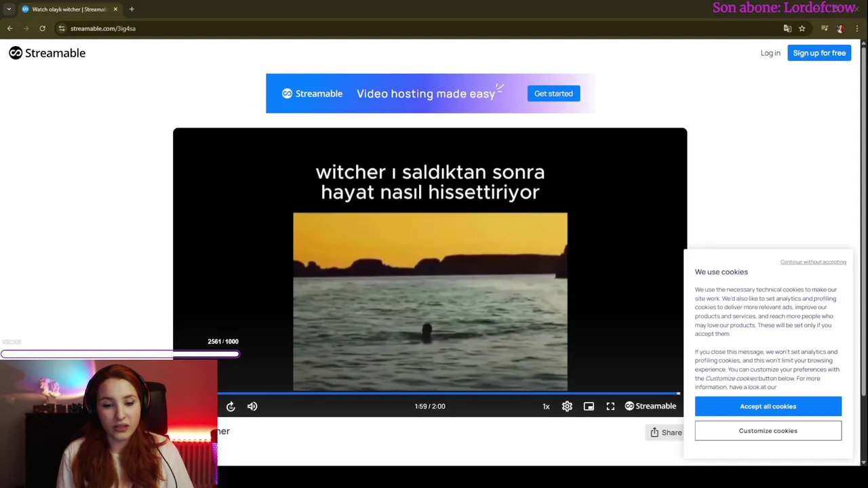
Task: Open the Chrome profile avatar
Action: coord(840,28)
